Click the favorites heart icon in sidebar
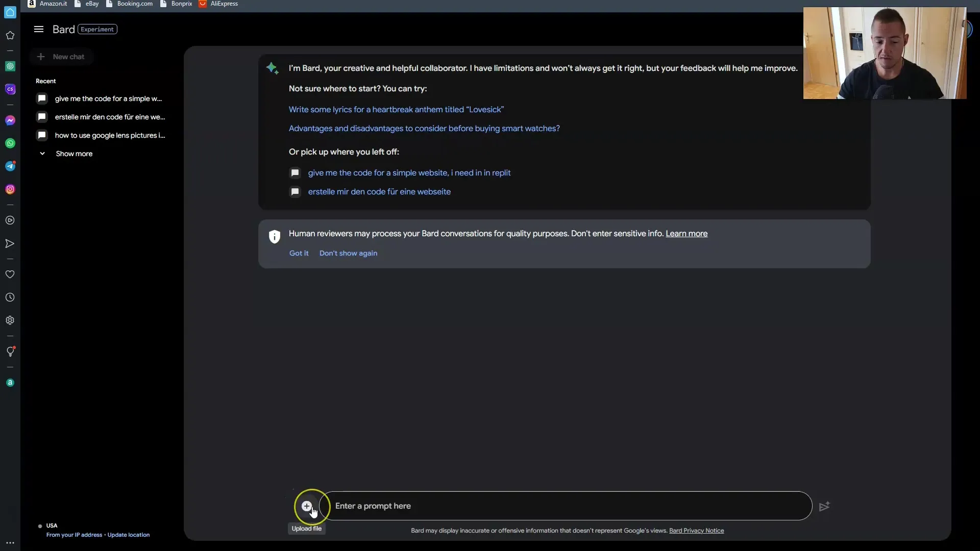 pyautogui.click(x=10, y=274)
